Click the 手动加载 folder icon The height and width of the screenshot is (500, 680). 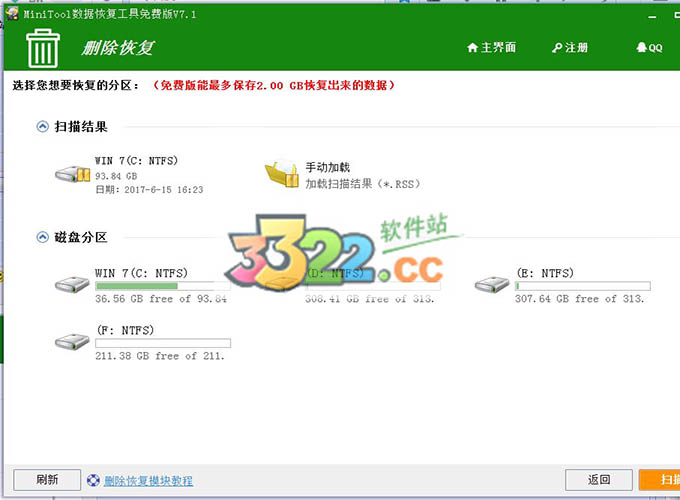[282, 174]
